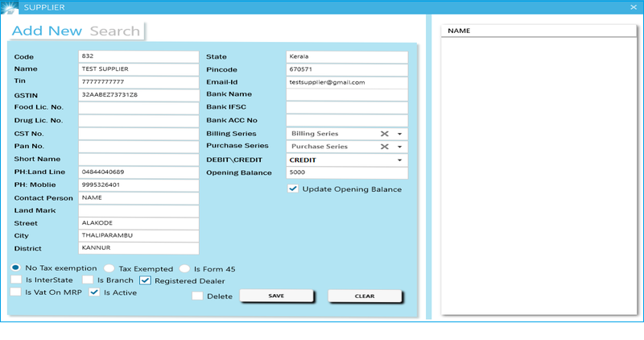
Task: Click the Tin input field
Action: (138, 82)
